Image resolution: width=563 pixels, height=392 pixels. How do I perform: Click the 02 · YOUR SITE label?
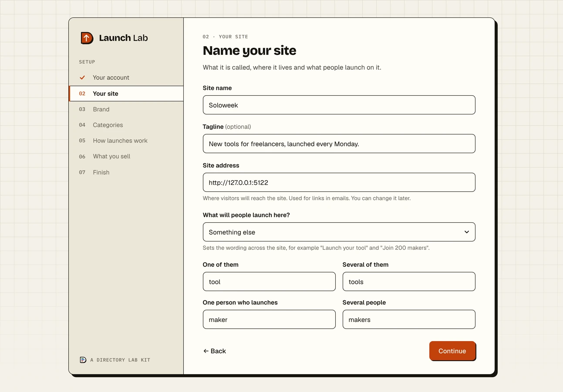coord(226,37)
